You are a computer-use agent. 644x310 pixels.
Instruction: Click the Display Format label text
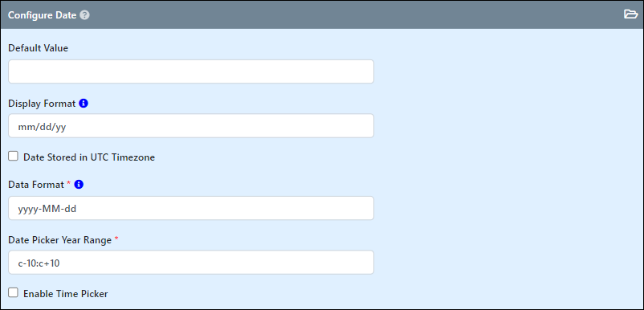click(42, 104)
